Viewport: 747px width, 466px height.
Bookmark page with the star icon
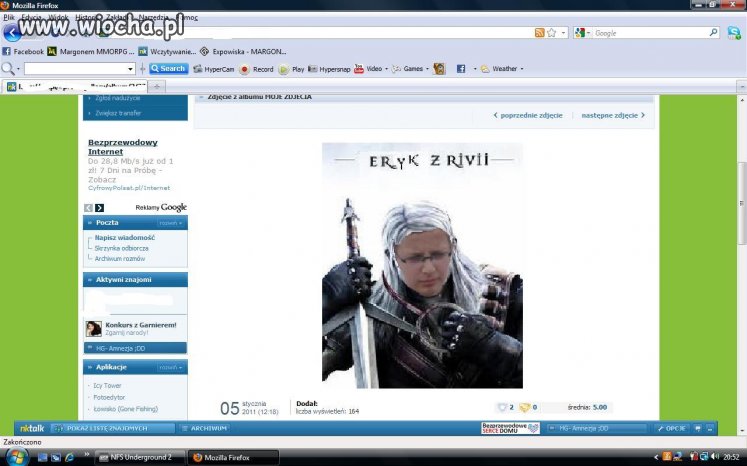click(552, 33)
